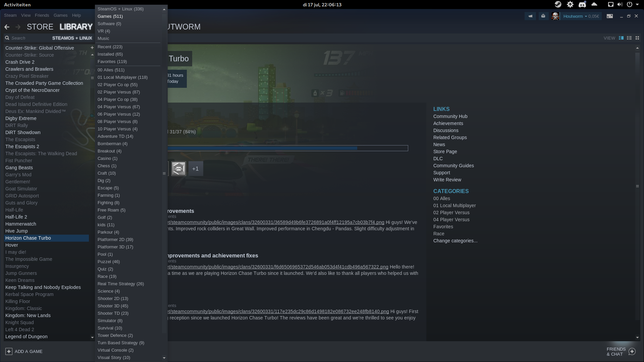Image resolution: width=644 pixels, height=362 pixels.
Task: Choose Favorites (119) in filter menu
Action: 112,61
